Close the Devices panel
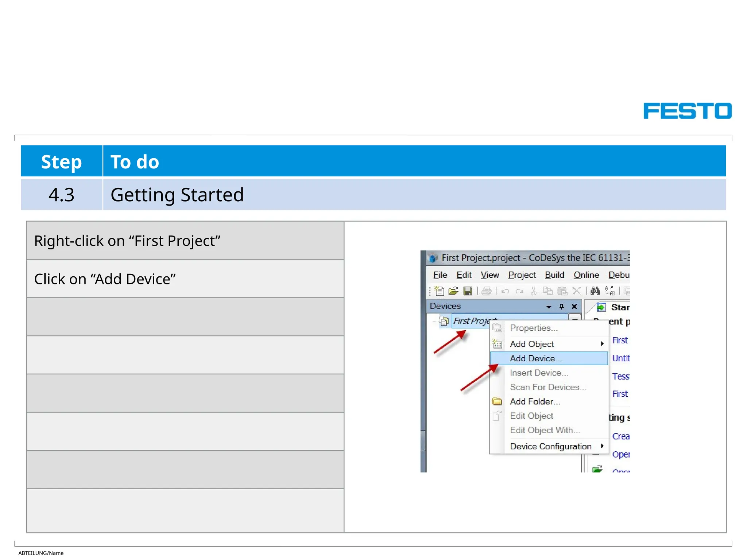This screenshot has height=560, width=747. tap(574, 307)
